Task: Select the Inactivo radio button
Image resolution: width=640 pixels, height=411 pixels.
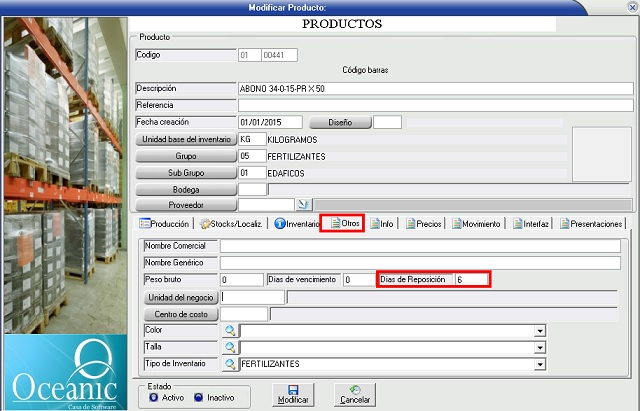Action: click(200, 397)
